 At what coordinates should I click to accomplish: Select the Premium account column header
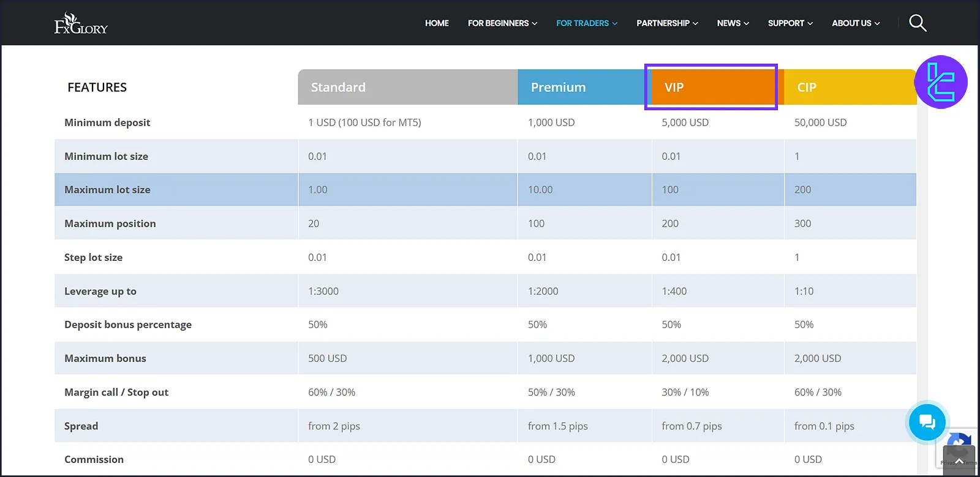coord(585,87)
